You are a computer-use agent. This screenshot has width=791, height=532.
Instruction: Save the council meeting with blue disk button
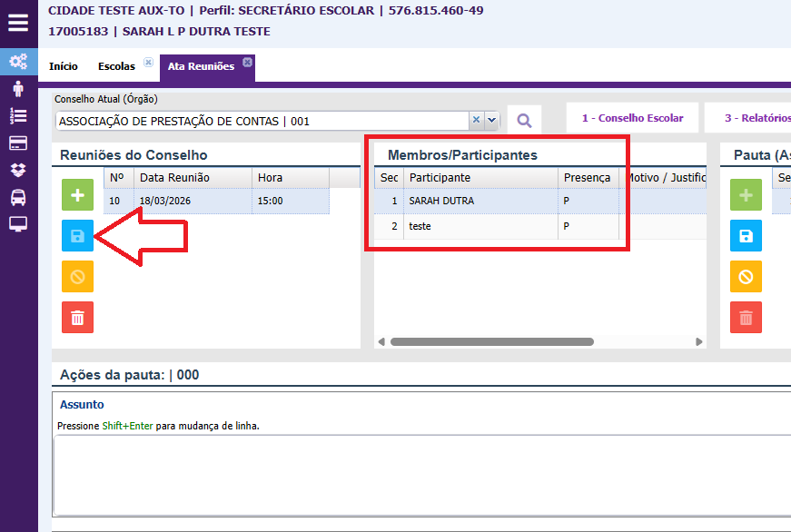[x=77, y=236]
